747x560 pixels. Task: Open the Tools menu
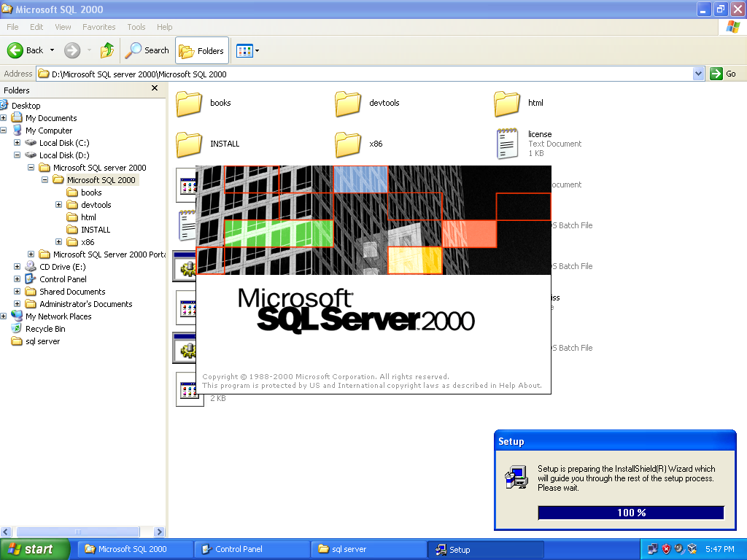136,27
